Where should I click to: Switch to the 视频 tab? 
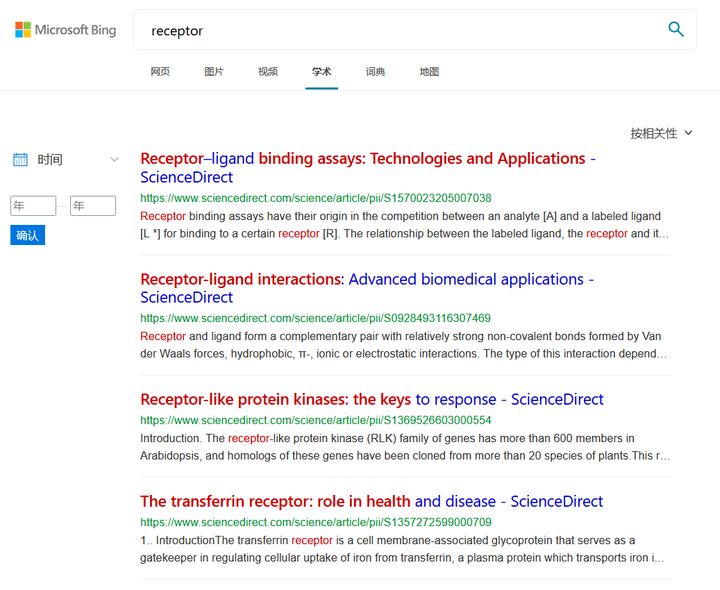268,72
